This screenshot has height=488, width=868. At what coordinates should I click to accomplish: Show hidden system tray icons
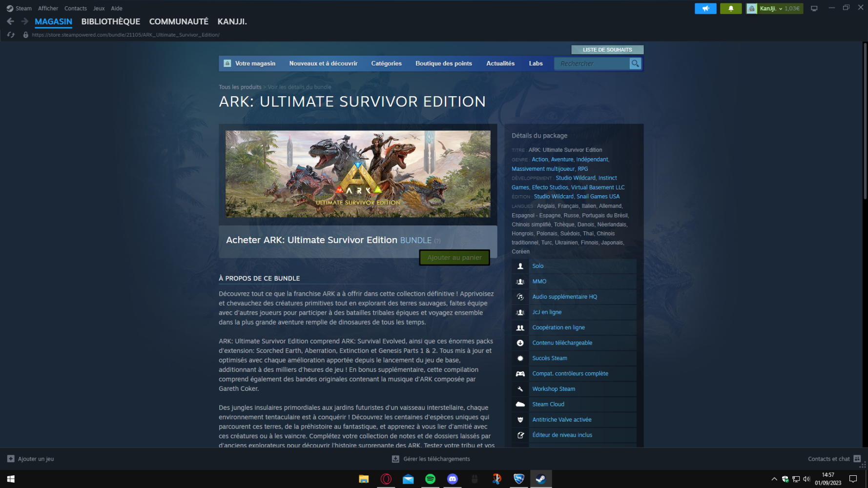(x=774, y=479)
